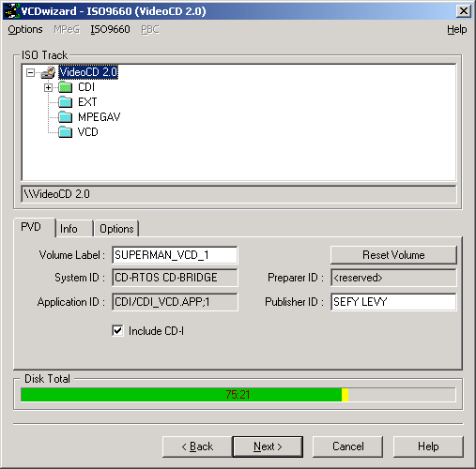
Task: Switch to the Options tab
Action: 116,229
